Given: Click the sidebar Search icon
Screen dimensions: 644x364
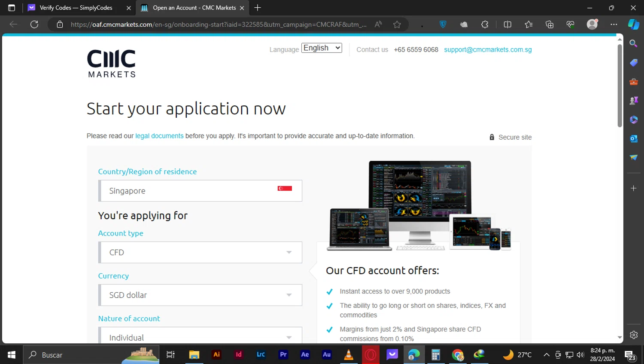Looking at the screenshot, I should pos(633,43).
